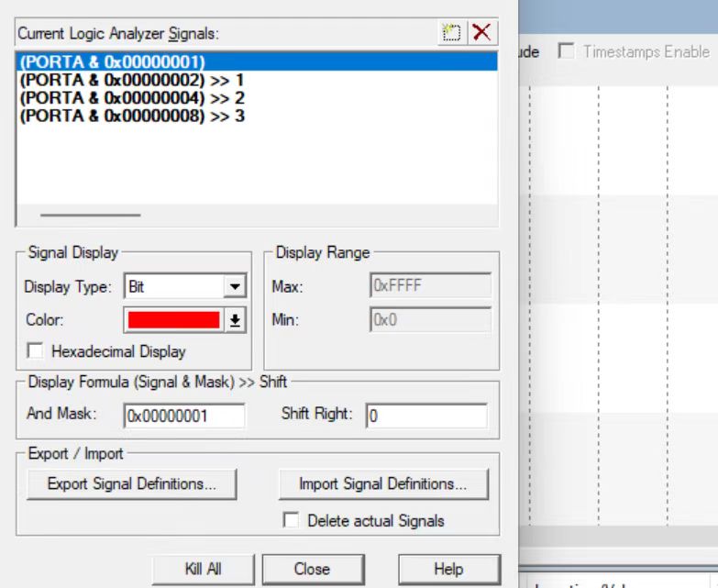The width and height of the screenshot is (718, 588).
Task: Click the Max display range field
Action: click(430, 286)
